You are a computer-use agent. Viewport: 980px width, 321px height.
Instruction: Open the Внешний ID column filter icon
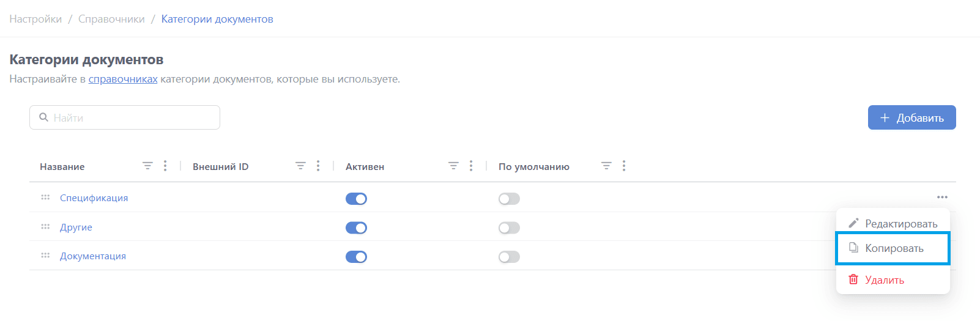[300, 166]
